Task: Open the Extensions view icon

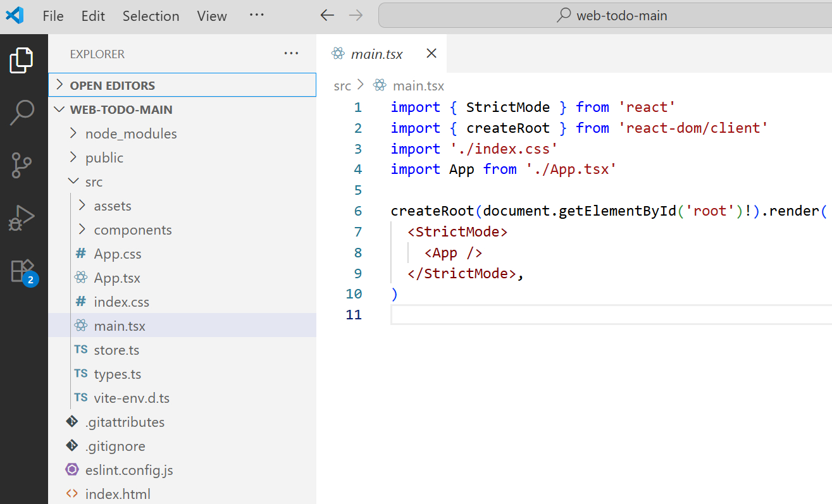Action: pos(22,271)
